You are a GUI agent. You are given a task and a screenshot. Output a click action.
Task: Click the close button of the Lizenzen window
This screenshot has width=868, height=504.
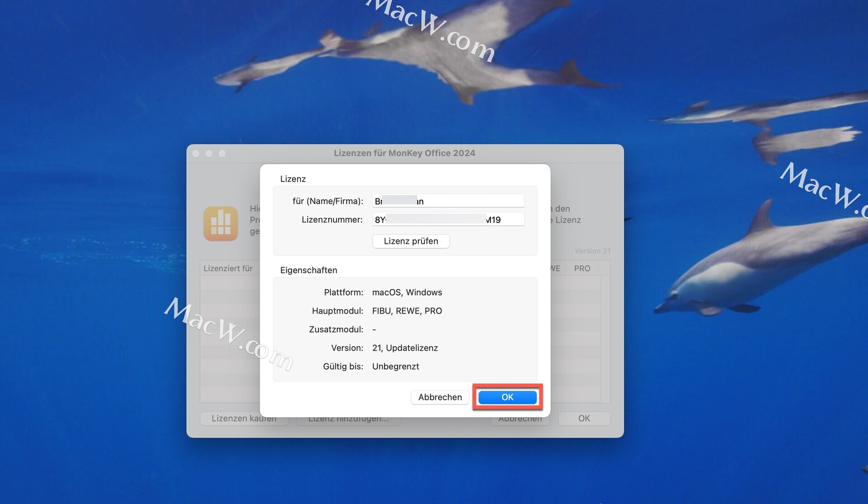point(196,153)
